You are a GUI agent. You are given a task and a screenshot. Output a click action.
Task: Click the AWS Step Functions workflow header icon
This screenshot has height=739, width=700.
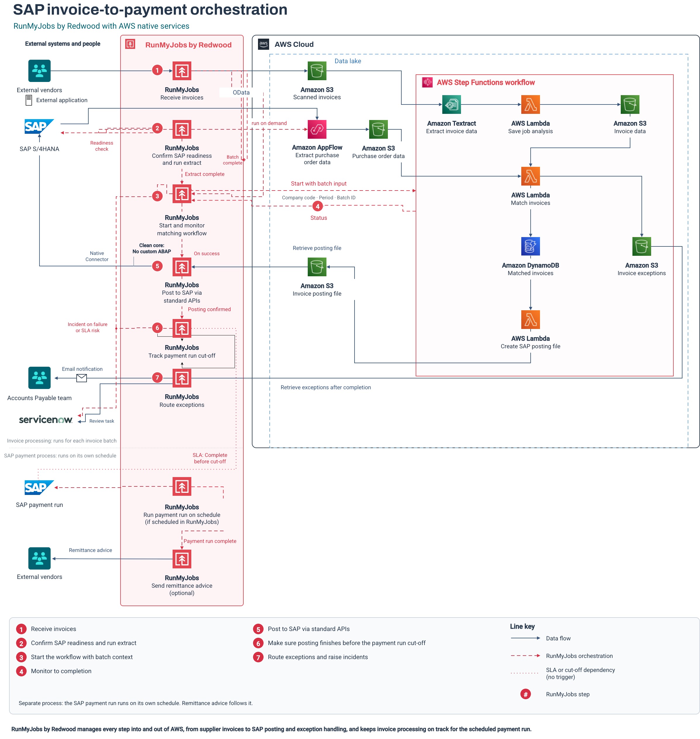coord(427,82)
